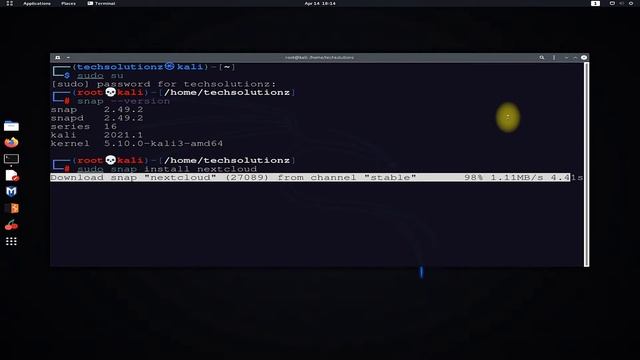This screenshot has height=360, width=640.
Task: Open the Applications menu
Action: pyautogui.click(x=37, y=3)
